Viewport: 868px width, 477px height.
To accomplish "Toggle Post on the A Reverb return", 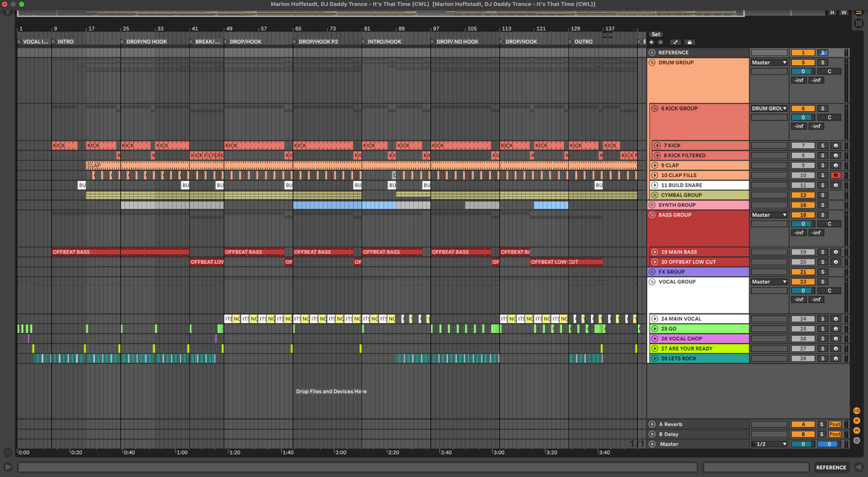I will tap(835, 424).
